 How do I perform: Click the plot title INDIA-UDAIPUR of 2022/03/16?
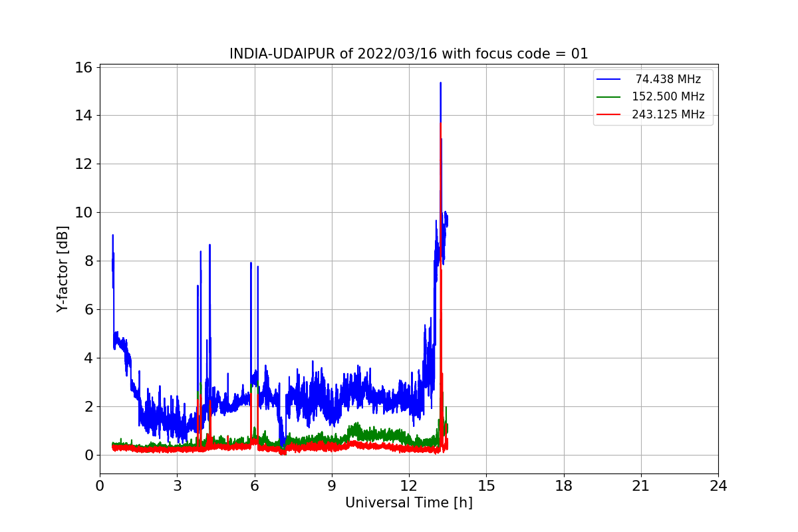[x=408, y=54]
